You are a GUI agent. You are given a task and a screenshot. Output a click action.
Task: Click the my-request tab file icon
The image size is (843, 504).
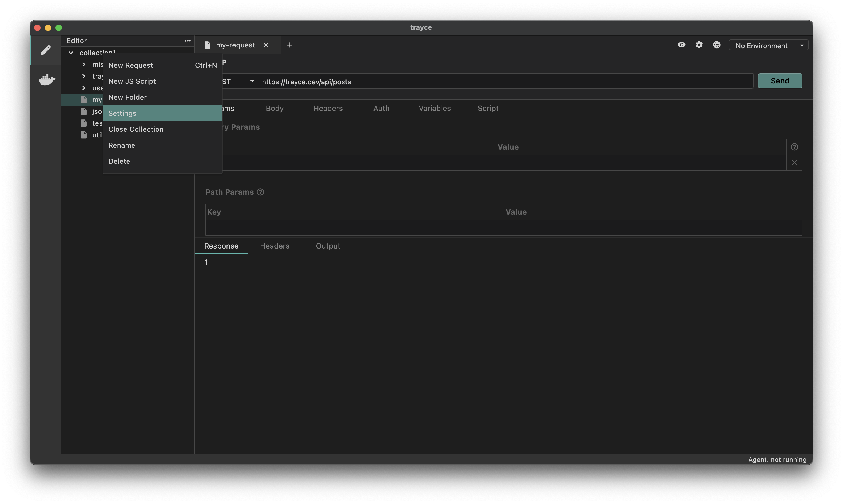208,45
